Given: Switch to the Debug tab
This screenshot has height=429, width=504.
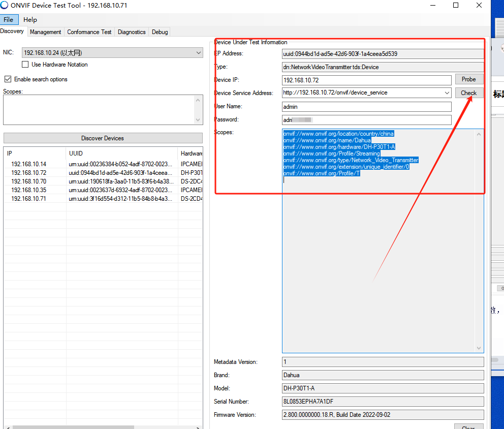Looking at the screenshot, I should (159, 32).
